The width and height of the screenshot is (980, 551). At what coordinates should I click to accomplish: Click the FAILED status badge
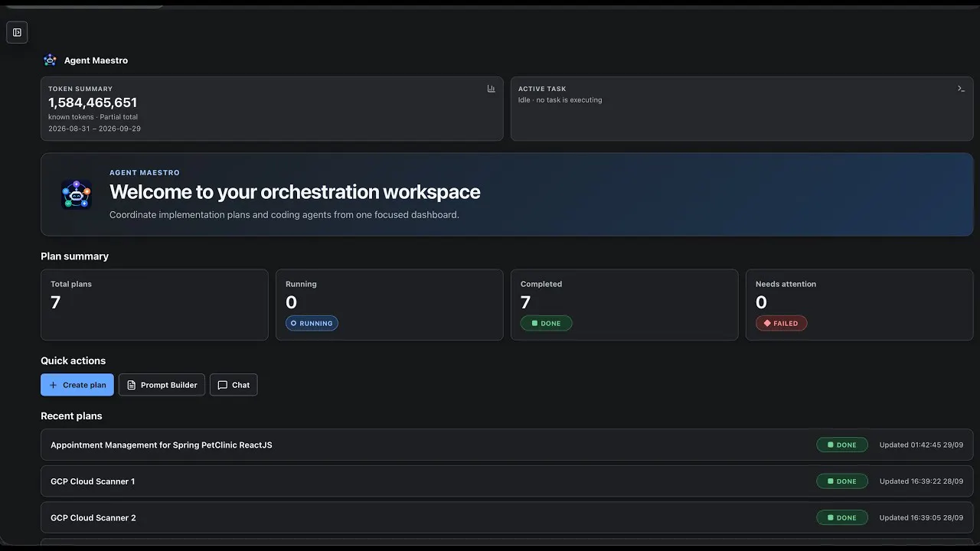781,323
